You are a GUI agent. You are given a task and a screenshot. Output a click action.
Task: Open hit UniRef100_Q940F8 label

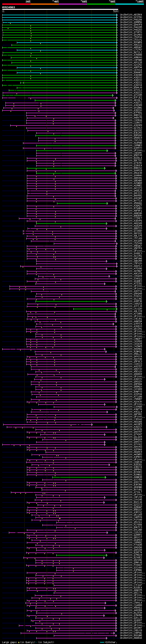[x=131, y=25]
